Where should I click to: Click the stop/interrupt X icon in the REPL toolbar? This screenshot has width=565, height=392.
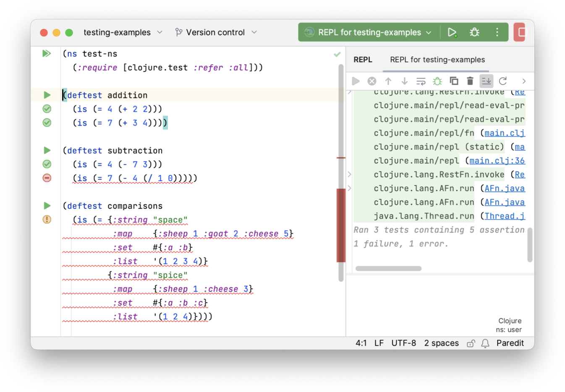point(372,81)
